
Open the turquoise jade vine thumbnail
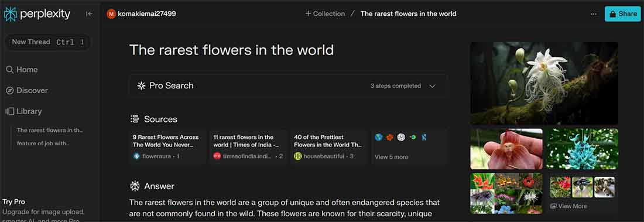click(582, 149)
